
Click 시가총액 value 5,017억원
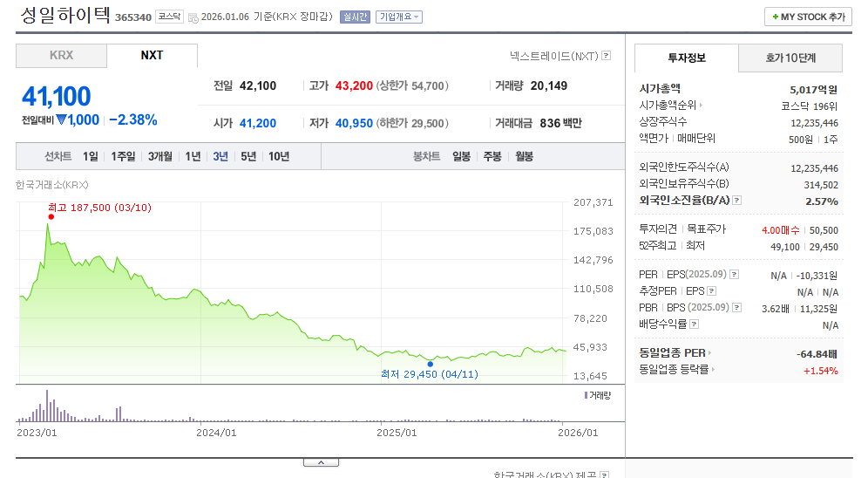[814, 90]
